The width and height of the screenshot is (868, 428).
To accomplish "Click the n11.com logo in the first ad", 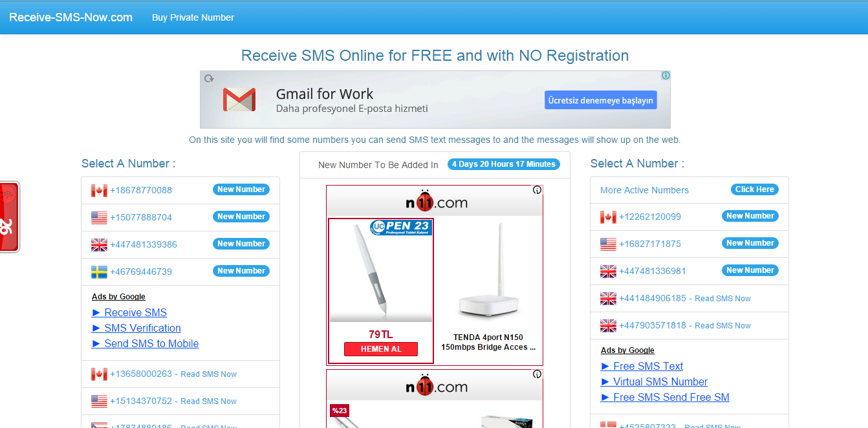I will point(436,201).
